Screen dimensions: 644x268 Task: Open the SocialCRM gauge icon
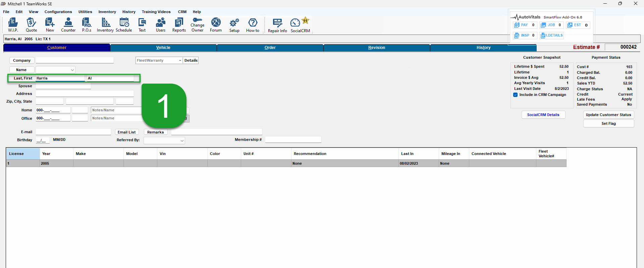pos(300,25)
